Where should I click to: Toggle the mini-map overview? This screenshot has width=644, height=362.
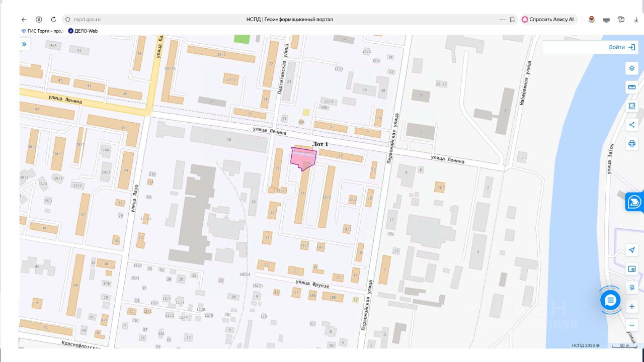click(632, 269)
